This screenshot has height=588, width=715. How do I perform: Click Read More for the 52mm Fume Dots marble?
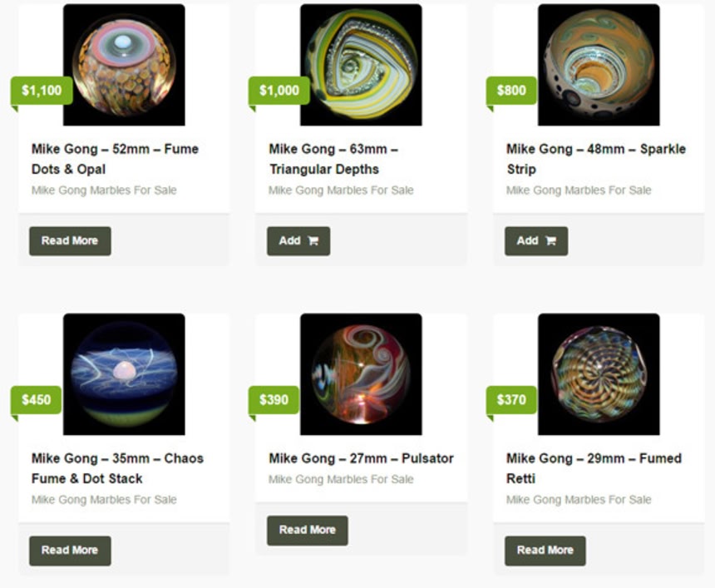[x=70, y=241]
